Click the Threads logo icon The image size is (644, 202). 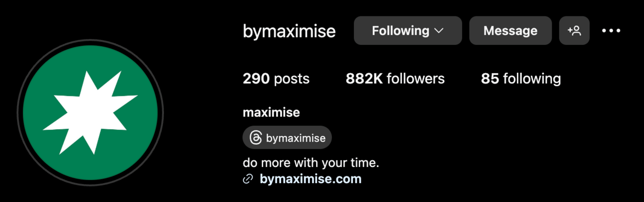[x=255, y=138]
